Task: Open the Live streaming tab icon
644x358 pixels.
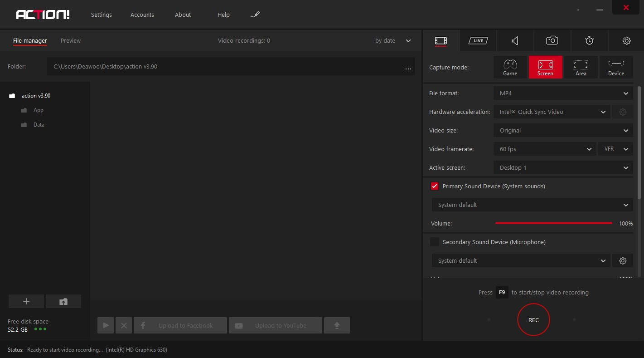Action: pyautogui.click(x=478, y=41)
